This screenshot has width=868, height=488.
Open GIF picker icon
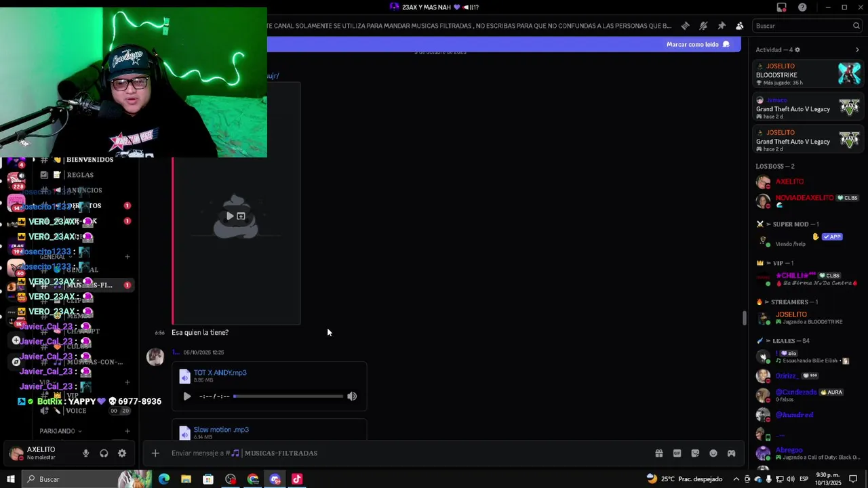[677, 453]
